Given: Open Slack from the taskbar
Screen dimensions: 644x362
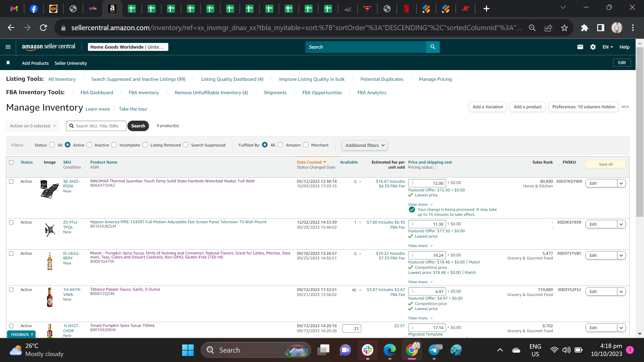Looking at the screenshot, I should tap(368, 350).
